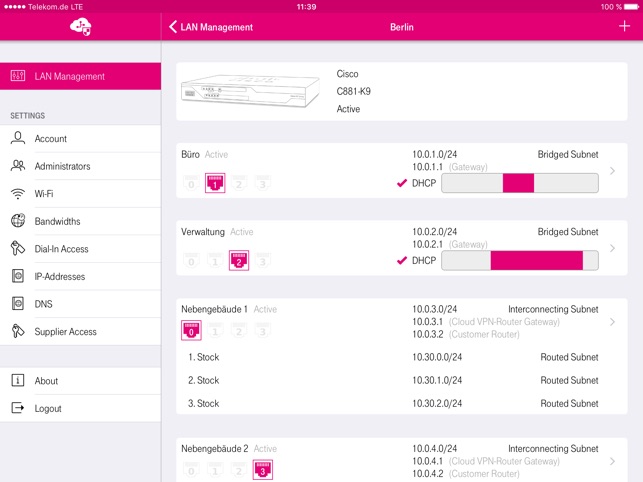Click the Logout arrow icon
The height and width of the screenshot is (482, 643).
[18, 408]
